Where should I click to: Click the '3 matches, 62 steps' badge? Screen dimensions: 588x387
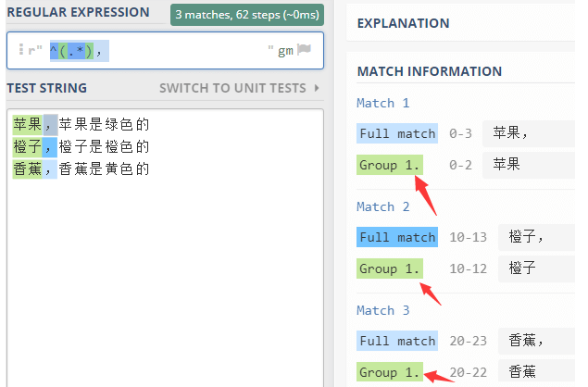[247, 15]
